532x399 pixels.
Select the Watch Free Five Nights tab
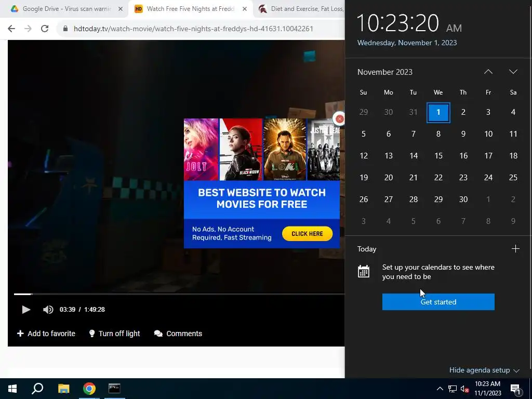[x=190, y=9]
